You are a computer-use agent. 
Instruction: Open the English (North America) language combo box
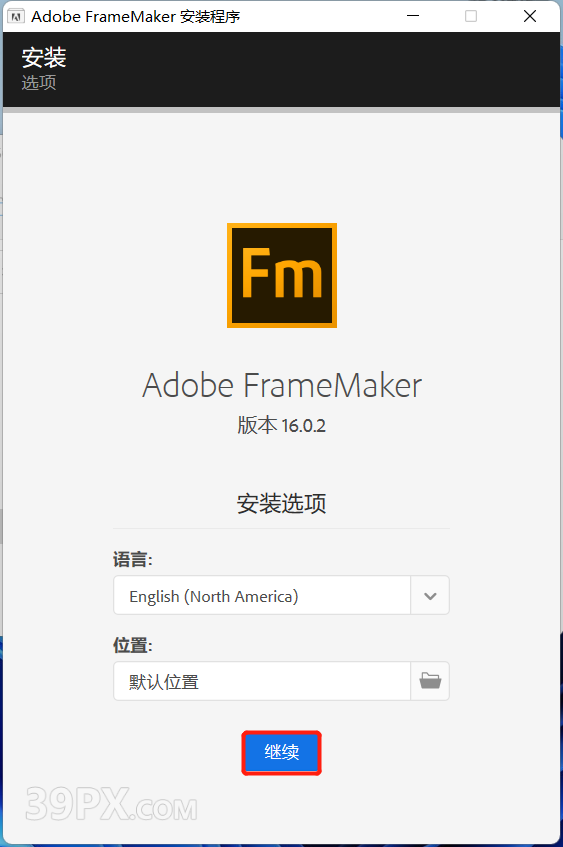click(281, 595)
